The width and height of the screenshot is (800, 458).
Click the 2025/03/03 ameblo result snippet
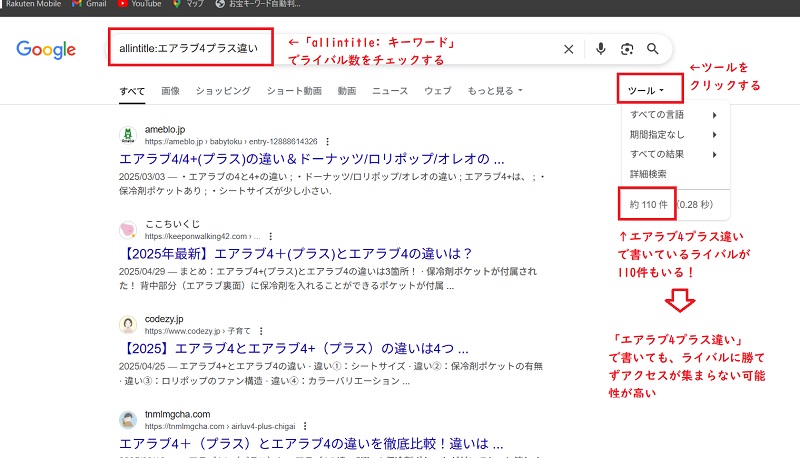pos(332,184)
